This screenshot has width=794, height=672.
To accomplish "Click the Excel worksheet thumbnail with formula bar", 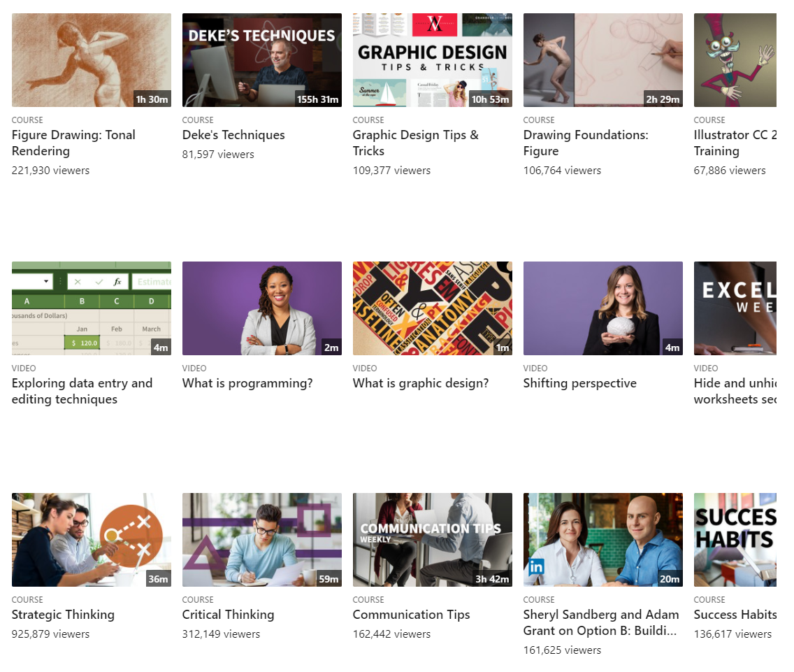I will click(x=92, y=308).
